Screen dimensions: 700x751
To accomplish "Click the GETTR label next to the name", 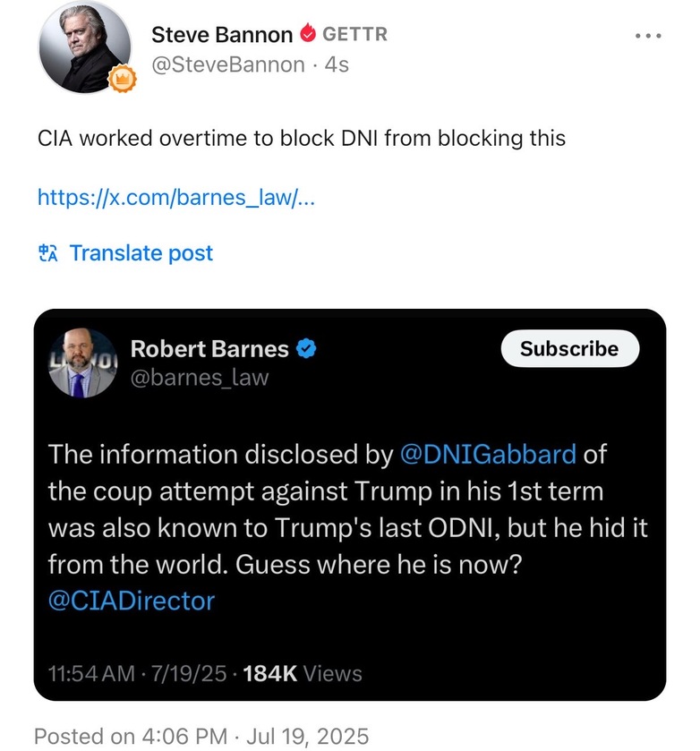I will coord(354,35).
